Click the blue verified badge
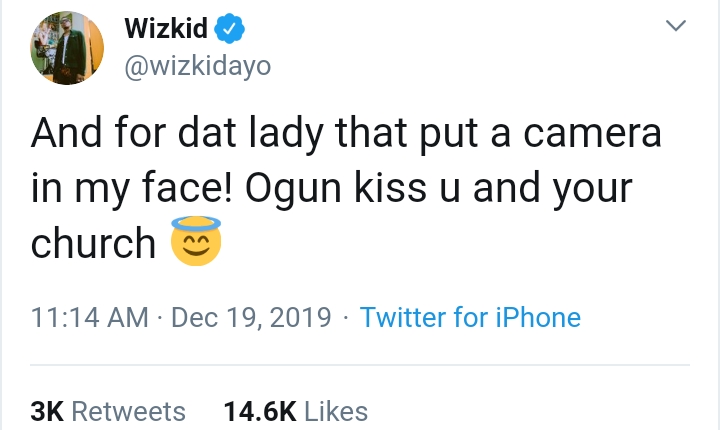This screenshot has height=430, width=720. coord(232,30)
